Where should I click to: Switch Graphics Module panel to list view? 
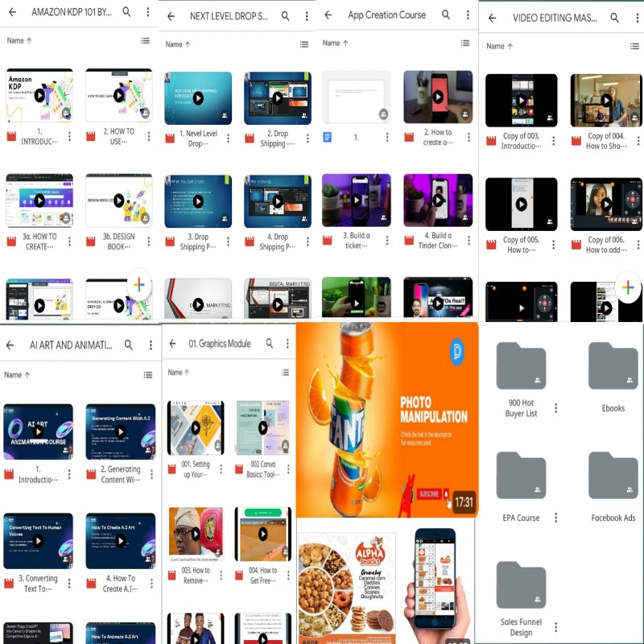click(285, 373)
